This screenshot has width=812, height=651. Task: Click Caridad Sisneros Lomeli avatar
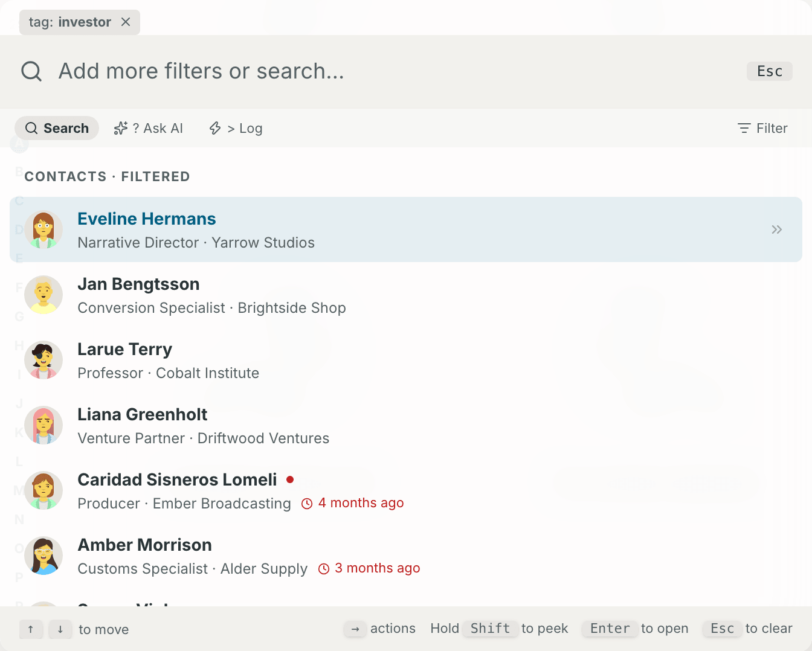[x=43, y=490]
